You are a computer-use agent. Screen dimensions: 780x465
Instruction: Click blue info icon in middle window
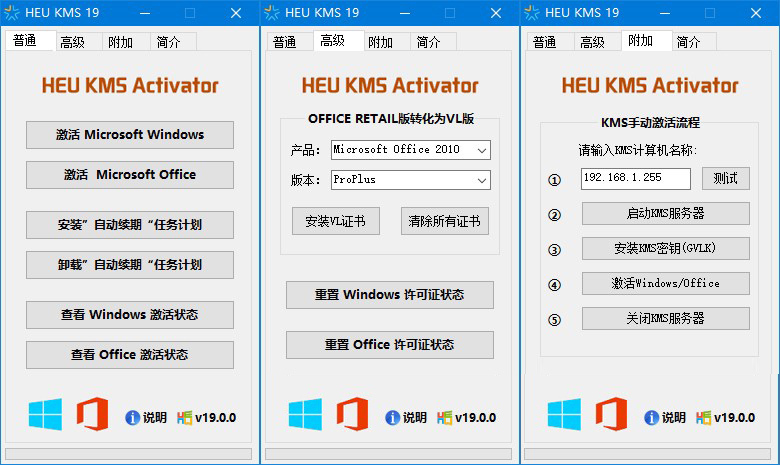392,418
